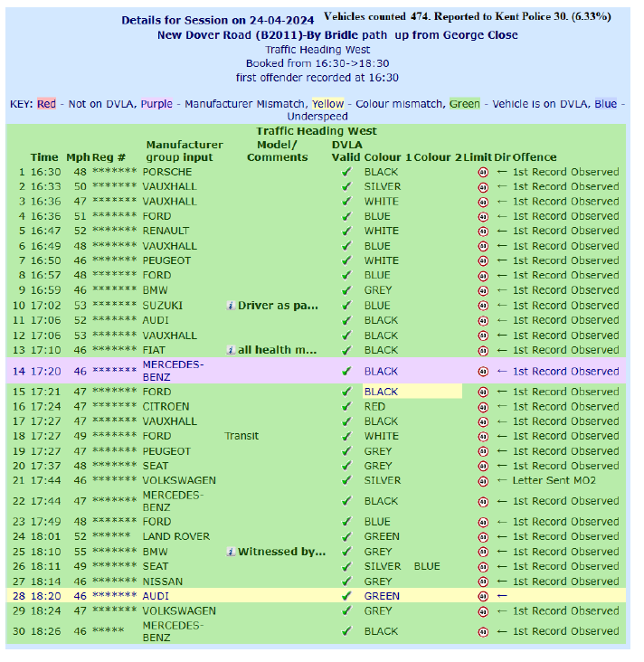Click the Colour 1 column header
Viewport: 644px width, 662px height.
pos(388,157)
